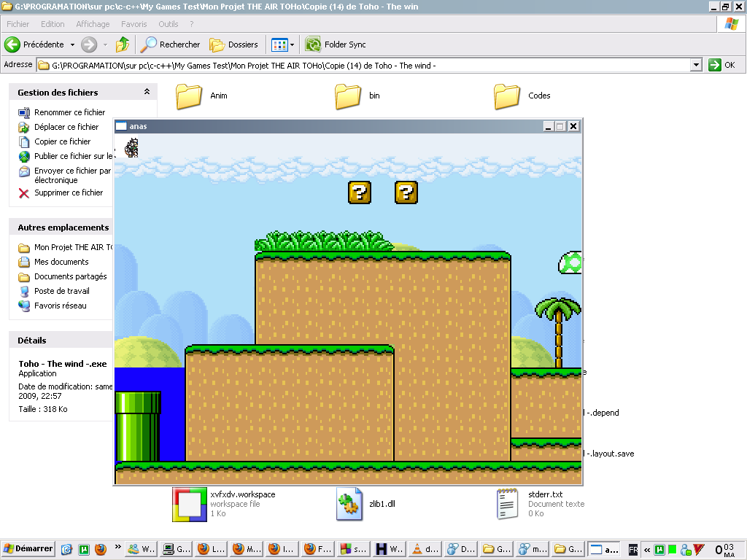Click the green Up folder icon
This screenshot has height=560, width=747.
123,44
